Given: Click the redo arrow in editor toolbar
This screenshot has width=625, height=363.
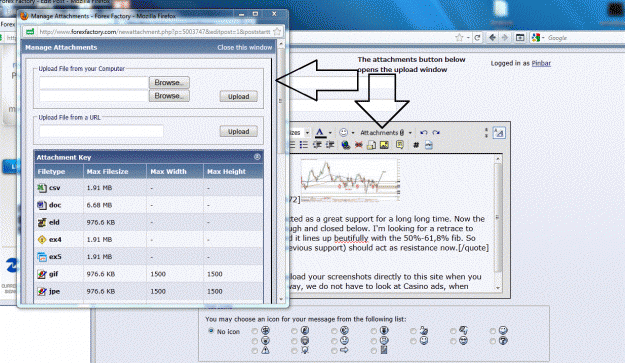Looking at the screenshot, I should (436, 133).
